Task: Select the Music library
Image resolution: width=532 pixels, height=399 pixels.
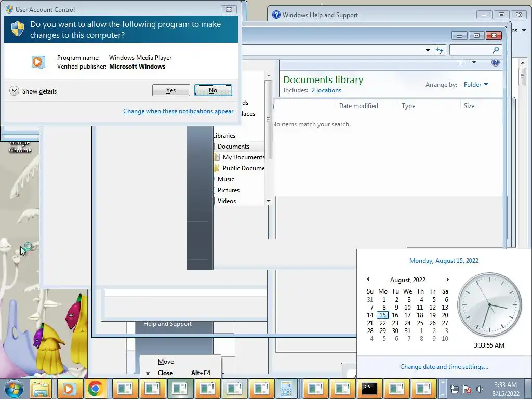Action: [x=225, y=179]
